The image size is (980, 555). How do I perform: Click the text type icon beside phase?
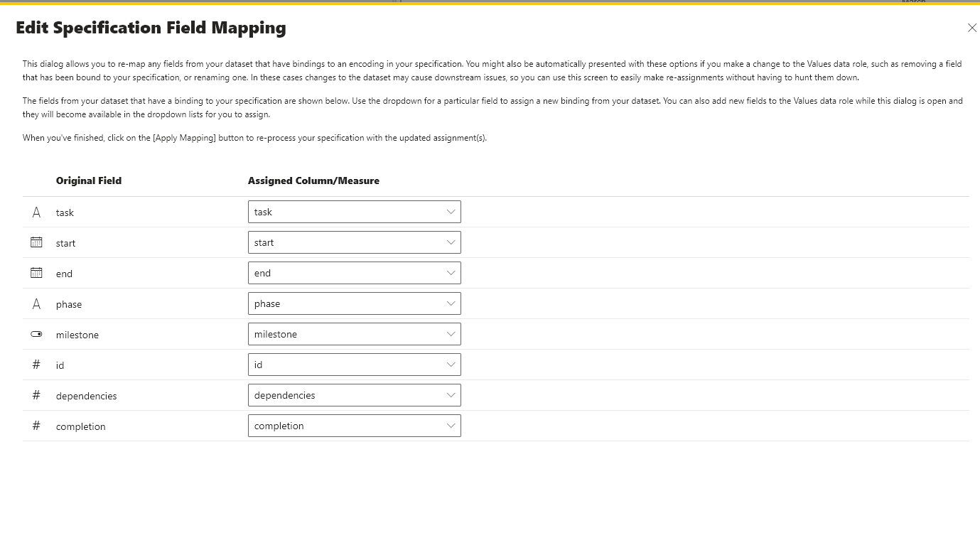[36, 303]
